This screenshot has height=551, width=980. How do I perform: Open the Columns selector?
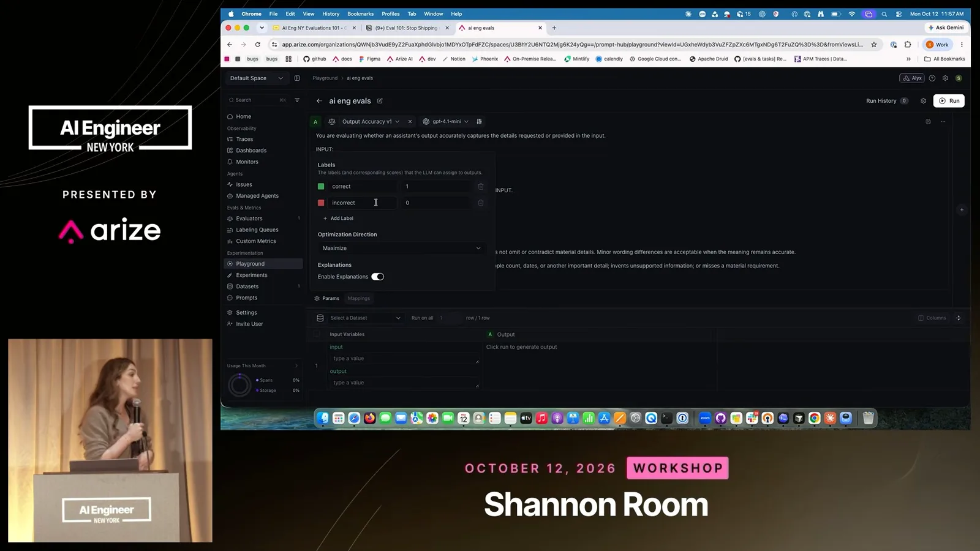(932, 318)
